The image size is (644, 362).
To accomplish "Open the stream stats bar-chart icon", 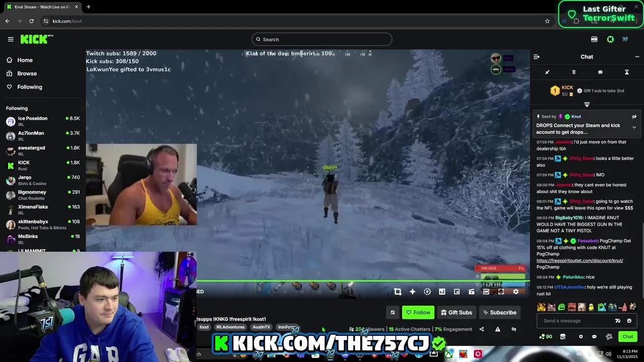I will click(x=442, y=292).
